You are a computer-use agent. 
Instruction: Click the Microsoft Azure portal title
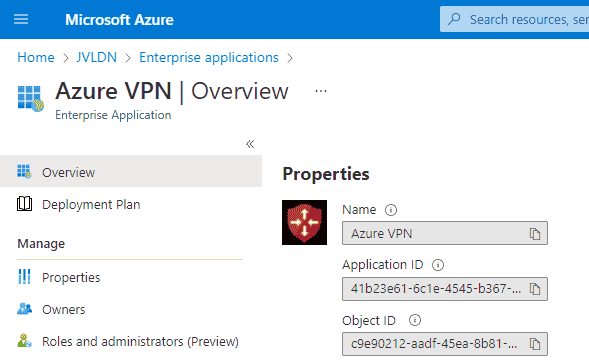point(119,20)
